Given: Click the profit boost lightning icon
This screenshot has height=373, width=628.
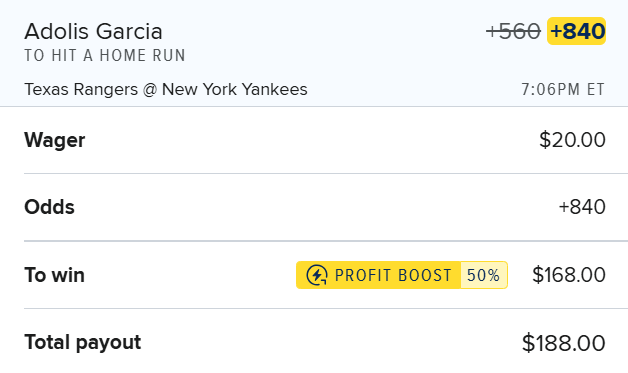Looking at the screenshot, I should (x=317, y=275).
